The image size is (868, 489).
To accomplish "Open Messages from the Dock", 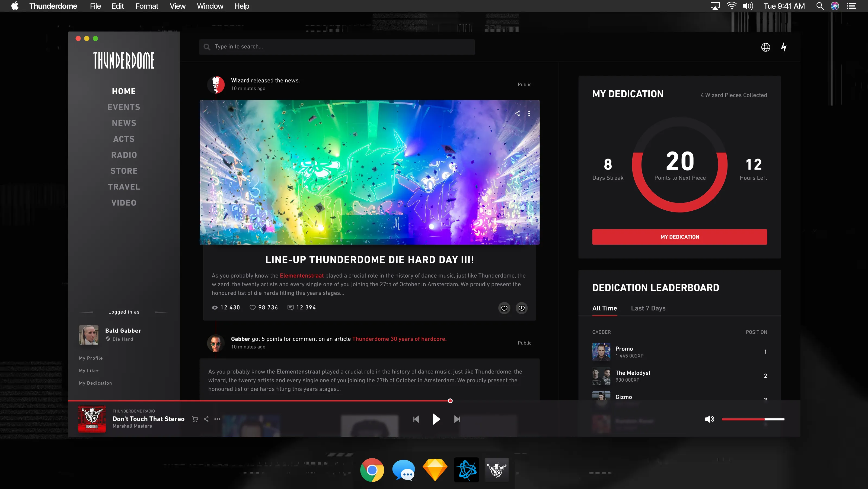I will (403, 469).
